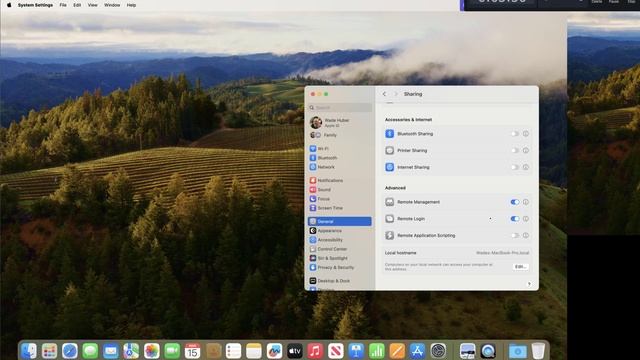This screenshot has height=360, width=640.
Task: Open the Mail app in Dock
Action: tap(111, 351)
